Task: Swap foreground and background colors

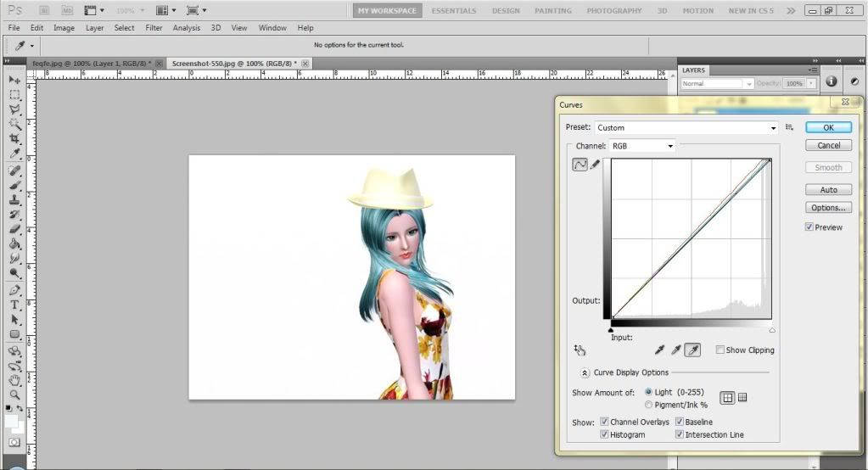Action: click(20, 408)
